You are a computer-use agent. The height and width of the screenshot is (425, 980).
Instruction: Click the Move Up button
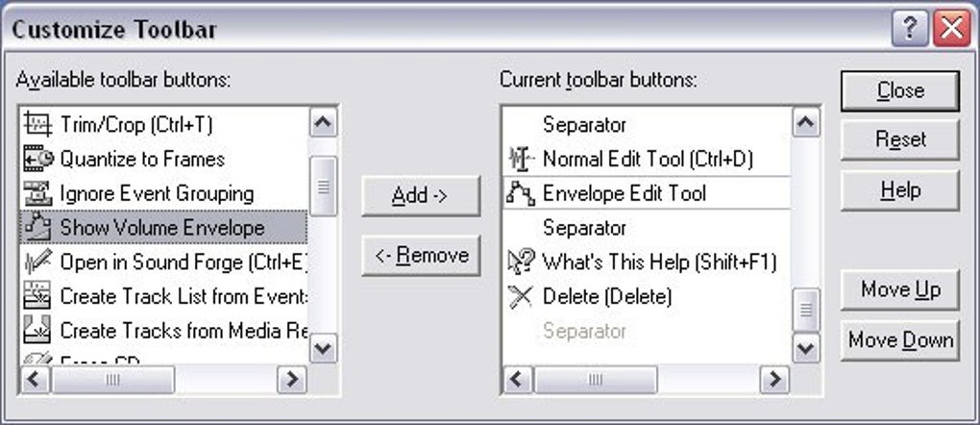900,289
